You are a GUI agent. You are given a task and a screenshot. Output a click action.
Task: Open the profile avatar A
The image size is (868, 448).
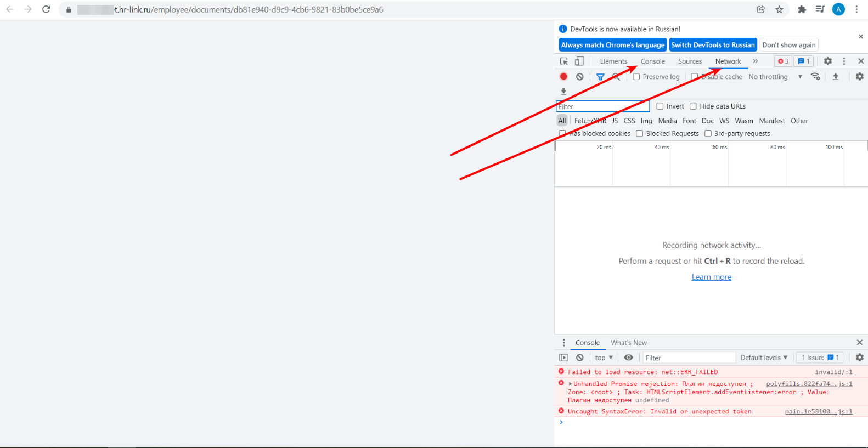[838, 9]
